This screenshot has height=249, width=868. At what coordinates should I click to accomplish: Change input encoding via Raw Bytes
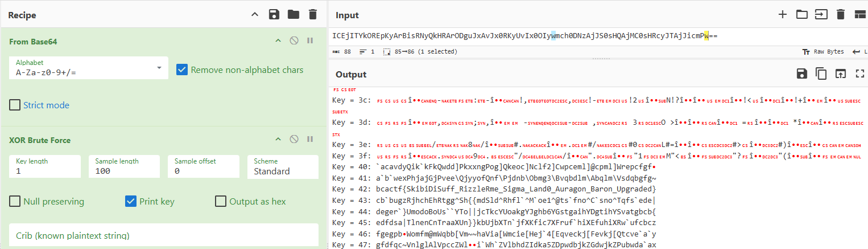[822, 51]
